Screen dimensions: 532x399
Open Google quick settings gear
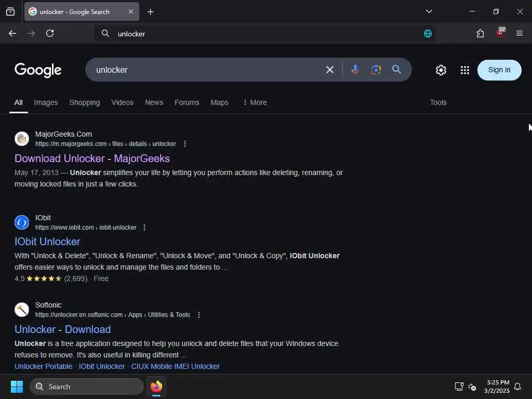click(x=441, y=70)
